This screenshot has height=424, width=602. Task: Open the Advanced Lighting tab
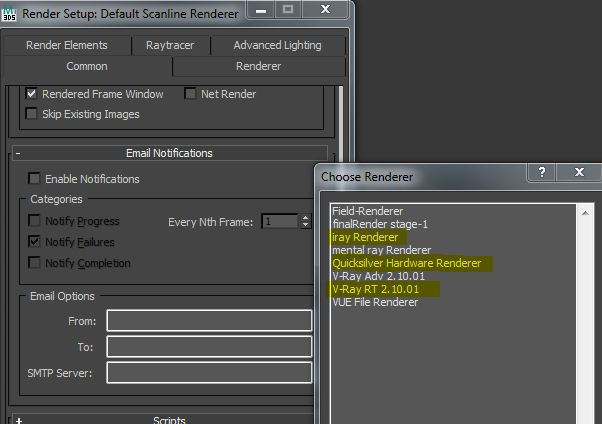coord(278,45)
